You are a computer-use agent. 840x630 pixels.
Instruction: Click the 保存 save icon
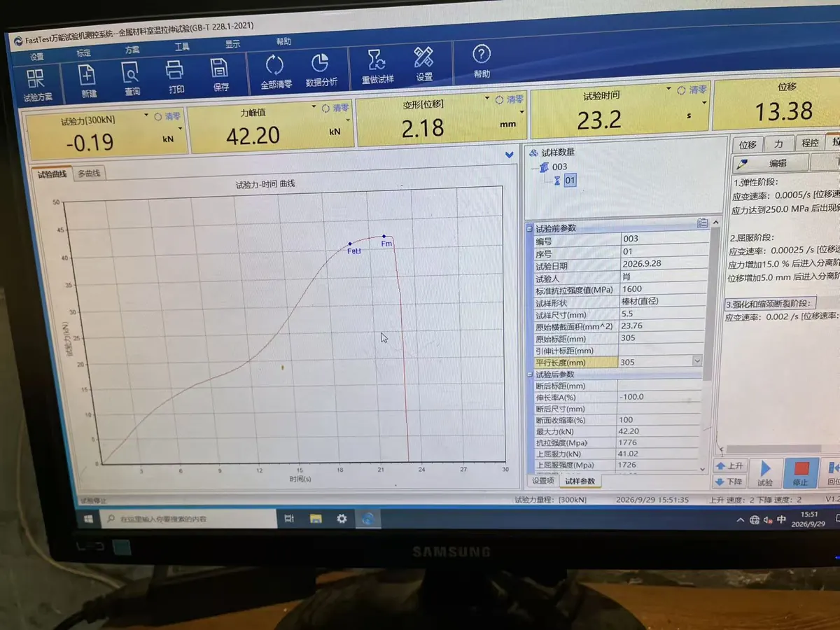pos(220,76)
